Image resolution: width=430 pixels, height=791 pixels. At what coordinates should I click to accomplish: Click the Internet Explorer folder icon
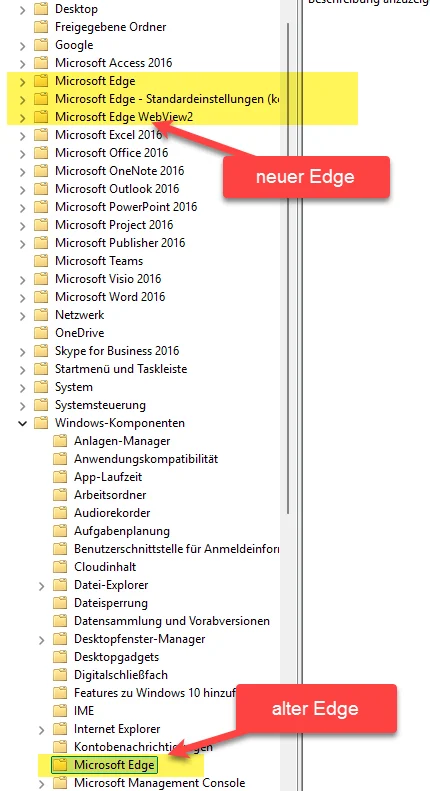60,729
